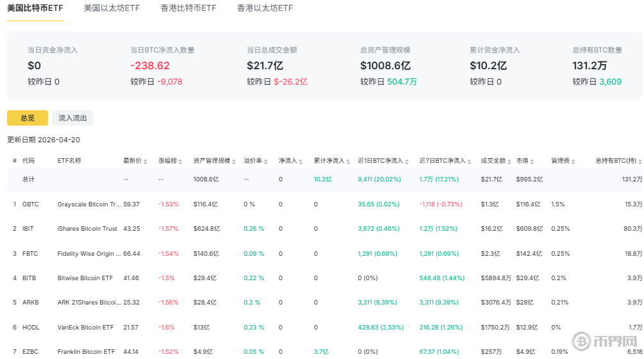Screen dimensions: 644x359
Task: Click 较昨日 change value $-26.2亿
Action: tap(290, 82)
